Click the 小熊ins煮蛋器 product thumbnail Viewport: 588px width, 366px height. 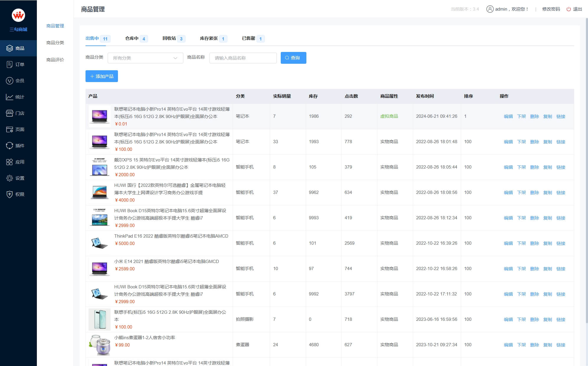click(100, 344)
